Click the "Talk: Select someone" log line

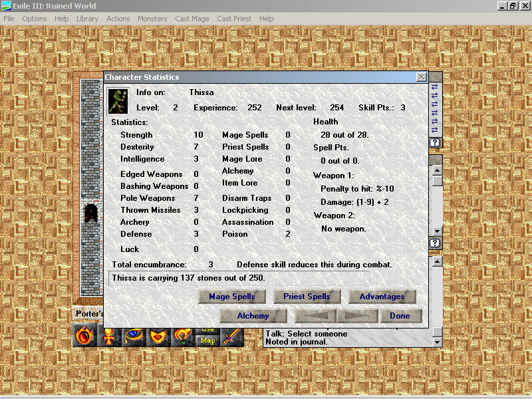[307, 334]
